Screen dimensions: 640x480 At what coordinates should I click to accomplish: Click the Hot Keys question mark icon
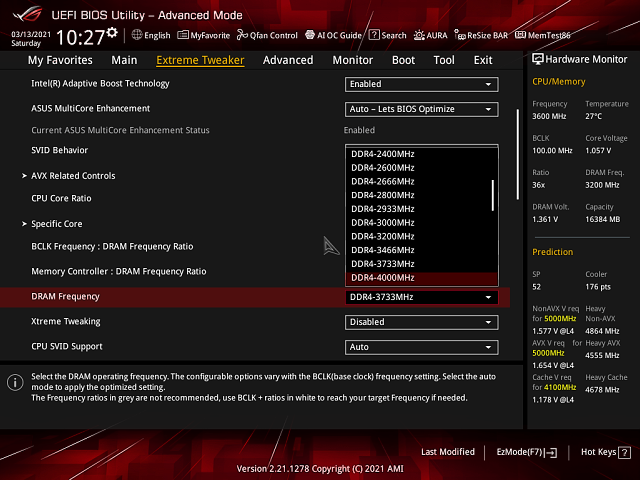[624, 452]
